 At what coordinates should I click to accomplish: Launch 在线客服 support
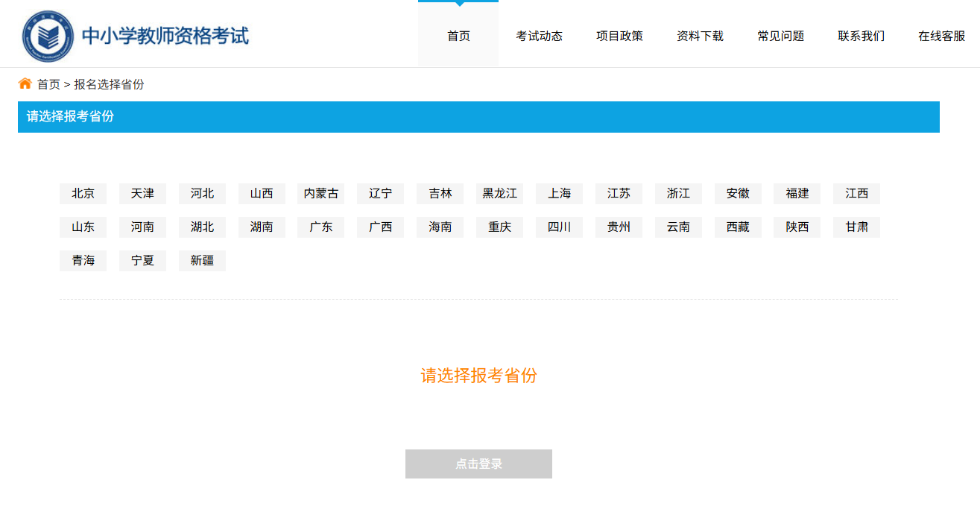point(941,36)
